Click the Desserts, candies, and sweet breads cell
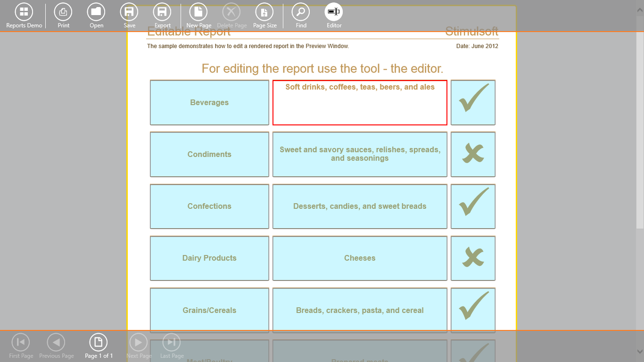The height and width of the screenshot is (362, 644). pos(360,206)
